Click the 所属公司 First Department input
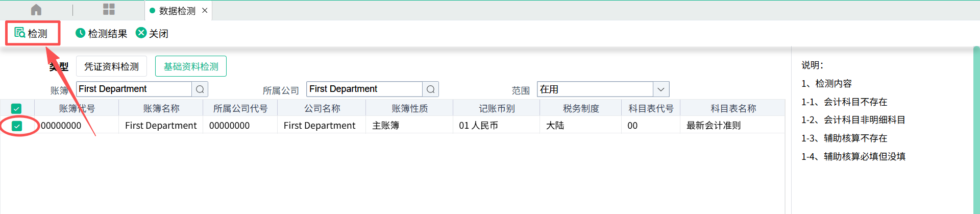The height and width of the screenshot is (214, 980). (364, 89)
